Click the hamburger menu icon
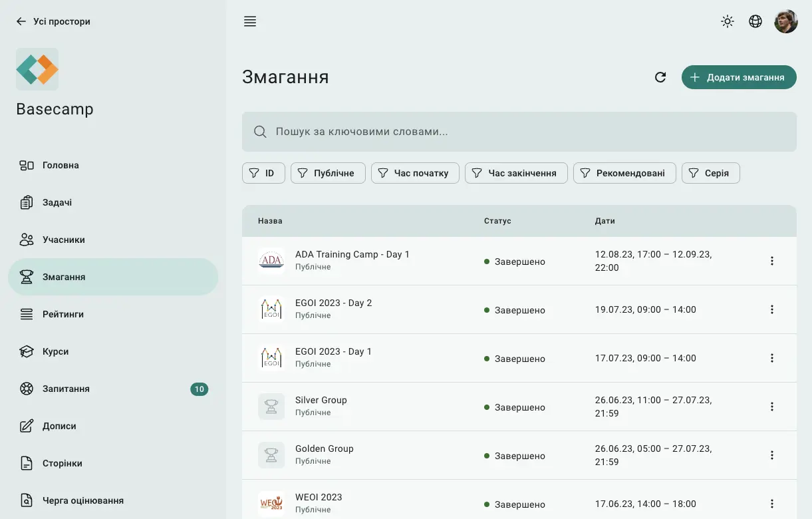 click(250, 21)
